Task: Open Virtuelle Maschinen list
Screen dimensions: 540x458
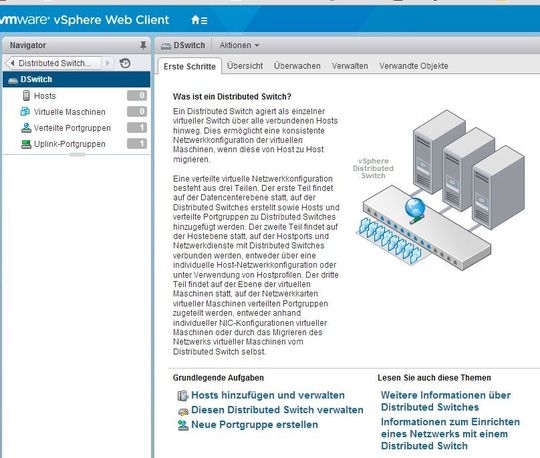Action: pos(70,112)
